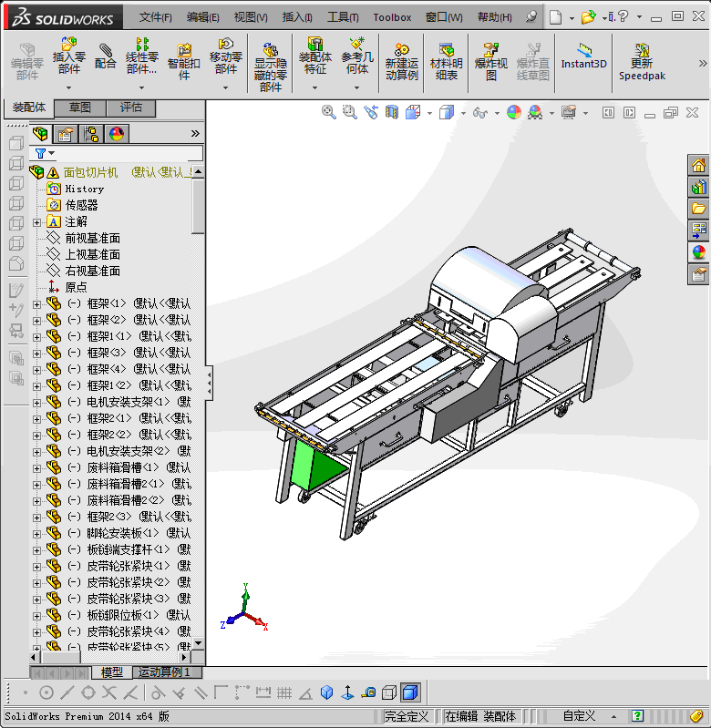Viewport: 711px width, 728px height.
Task: Expand the 注解 tree node
Action: coord(36,223)
